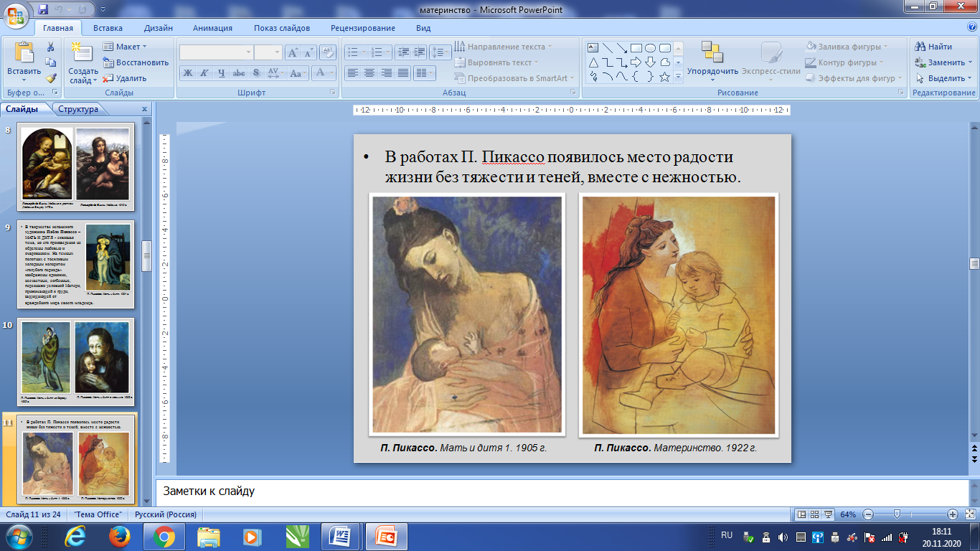Open the Заменить dropdown arrow

click(x=970, y=62)
